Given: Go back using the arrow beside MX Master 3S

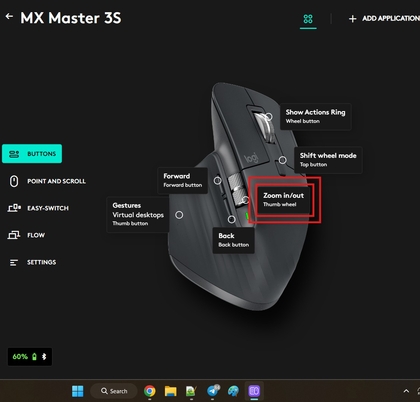Looking at the screenshot, I should click(x=9, y=16).
